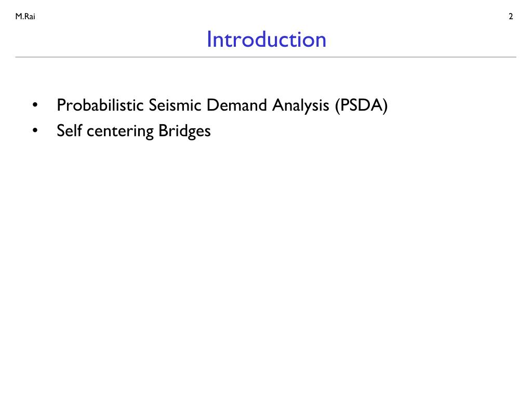
Task: Click the M.Rai author label
Action: [25, 16]
